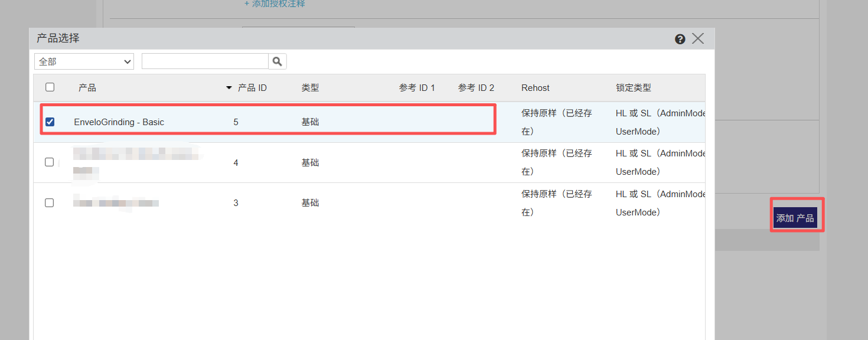Sort by the 产品 column header

[87, 88]
